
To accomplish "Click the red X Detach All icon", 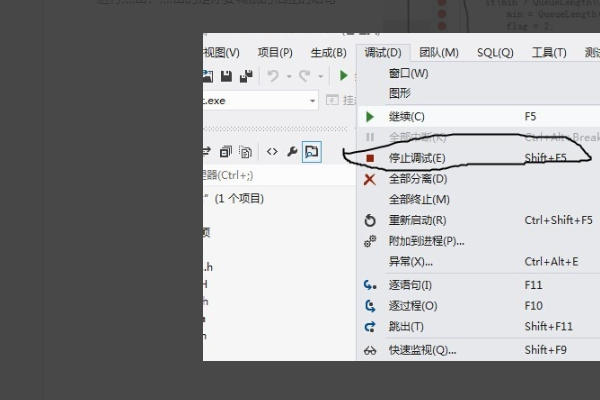I will pos(370,179).
